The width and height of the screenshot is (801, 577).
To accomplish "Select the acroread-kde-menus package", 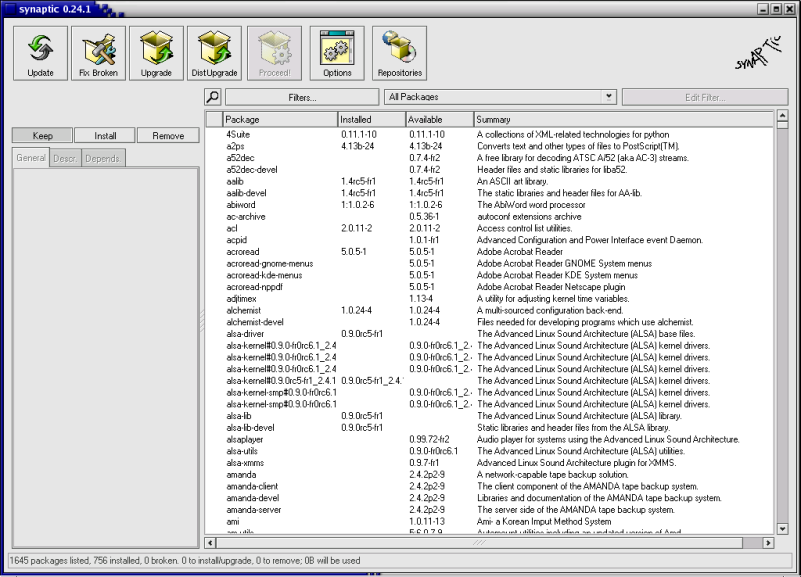I will click(489, 275).
